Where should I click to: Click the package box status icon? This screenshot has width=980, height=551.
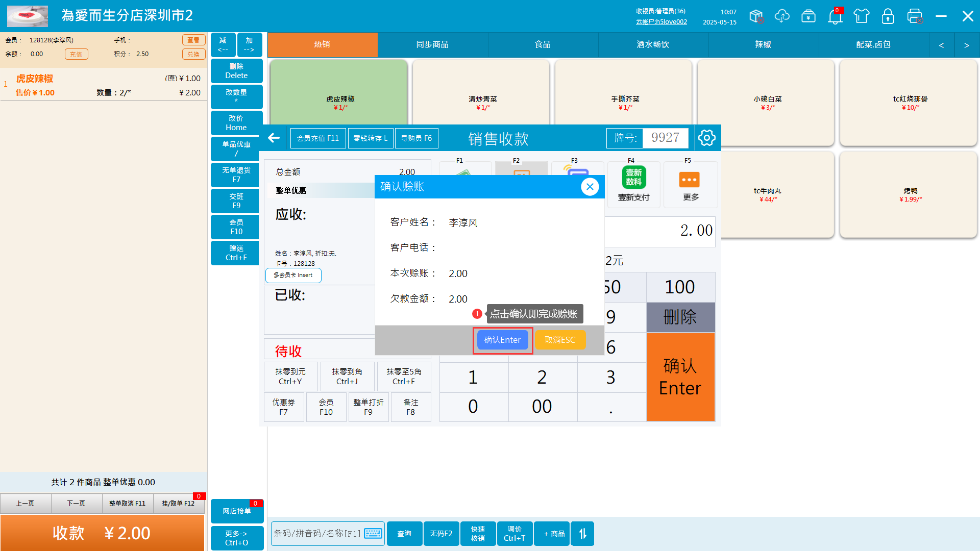756,16
